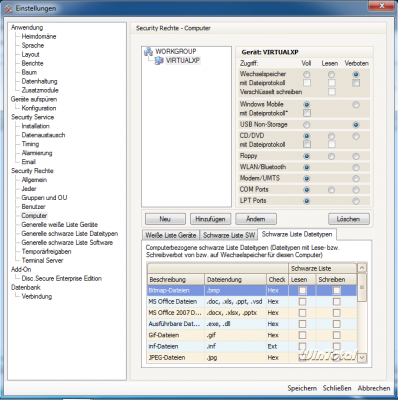Click the Ändern button

256,219
